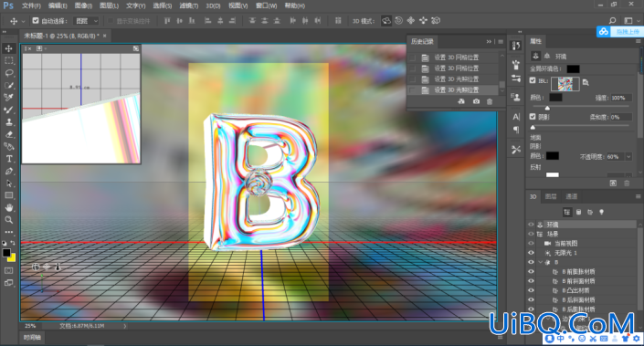Select the 当前视图 row in 3D panel
The height and width of the screenshot is (346, 644).
(x=566, y=244)
